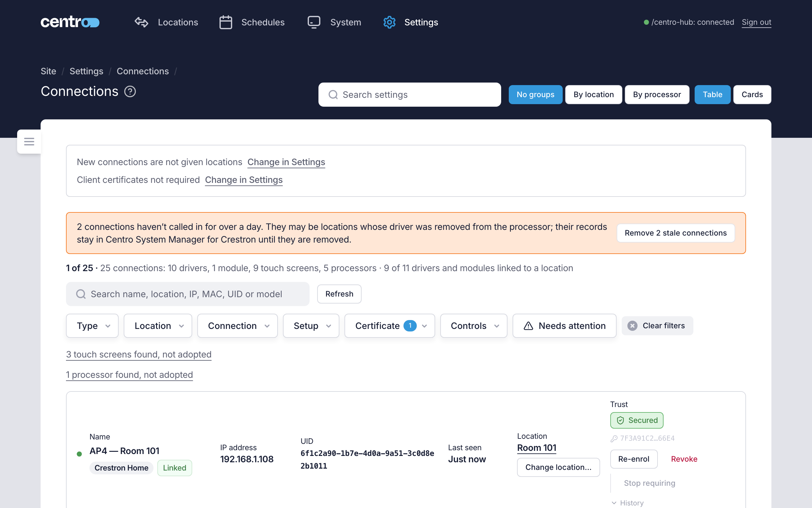Click the Secured trust badge
The image size is (812, 508).
tap(637, 420)
